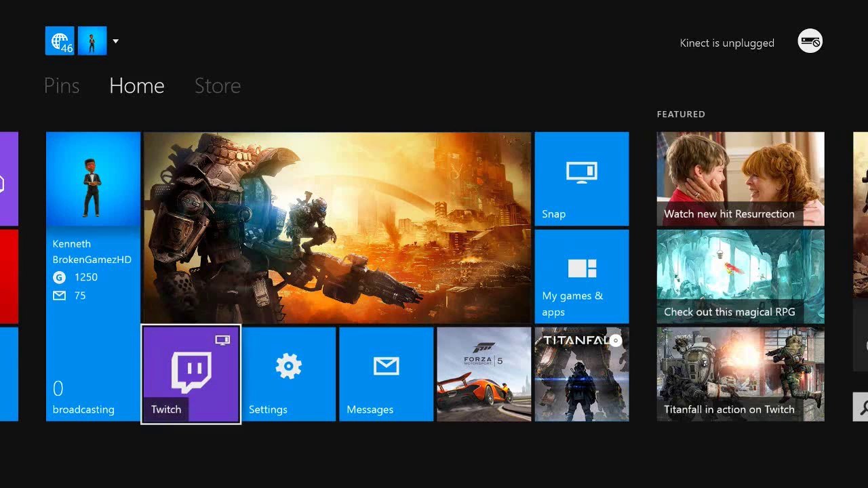Open featured Titanfall in action on Twitch
Screen dimensions: 868x488
coord(741,374)
